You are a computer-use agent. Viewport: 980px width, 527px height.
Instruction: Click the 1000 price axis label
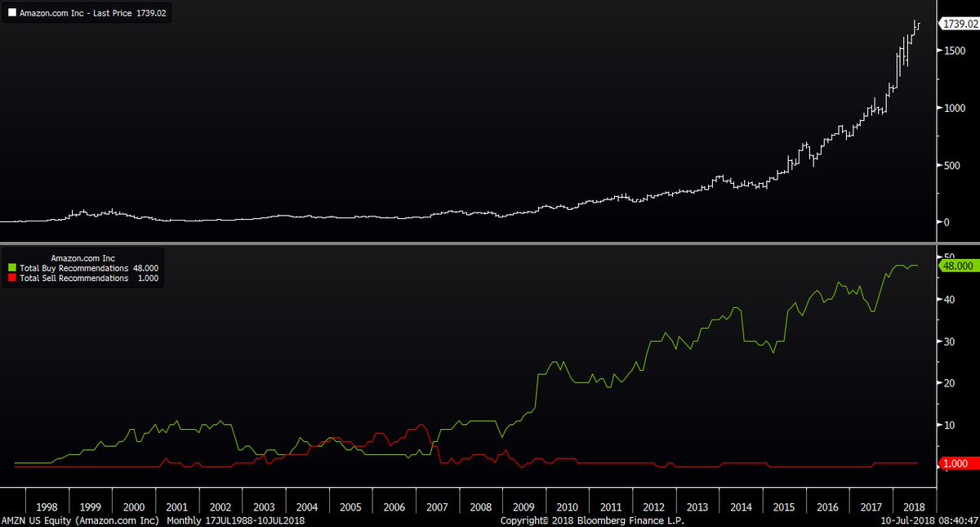tap(954, 108)
